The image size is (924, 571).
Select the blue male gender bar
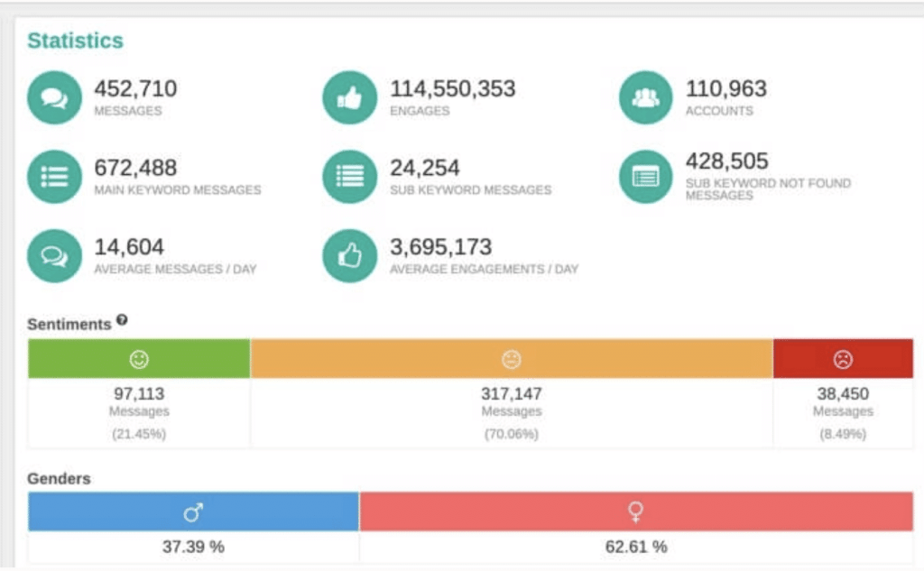193,511
